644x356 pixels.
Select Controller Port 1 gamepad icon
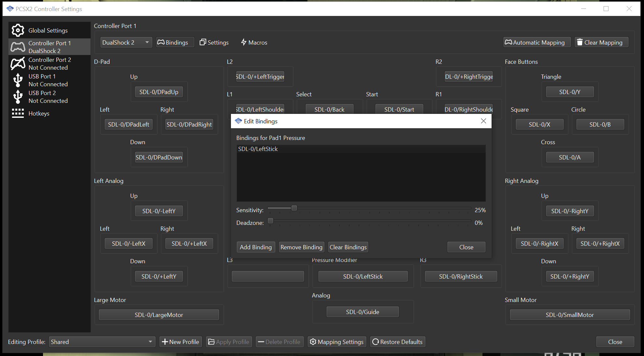(18, 47)
